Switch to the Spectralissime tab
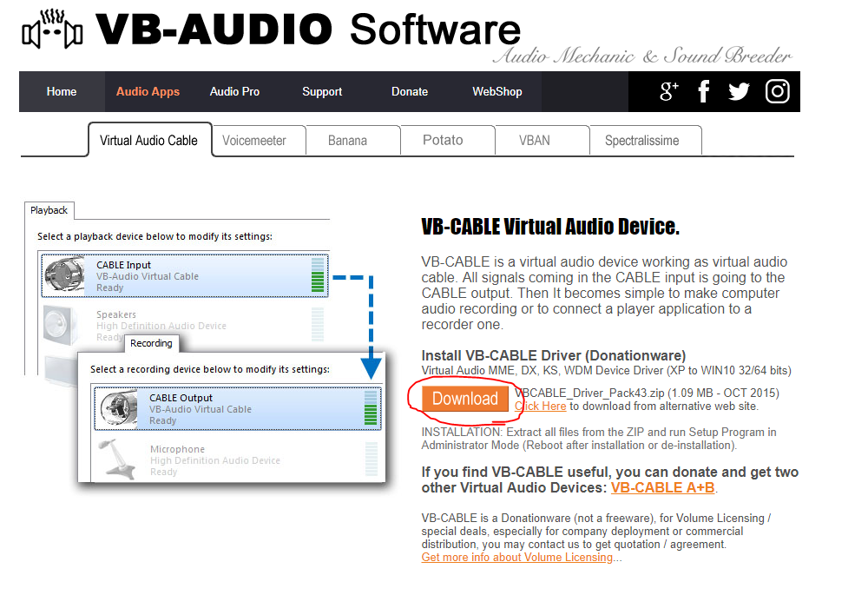This screenshot has width=868, height=595. click(642, 141)
